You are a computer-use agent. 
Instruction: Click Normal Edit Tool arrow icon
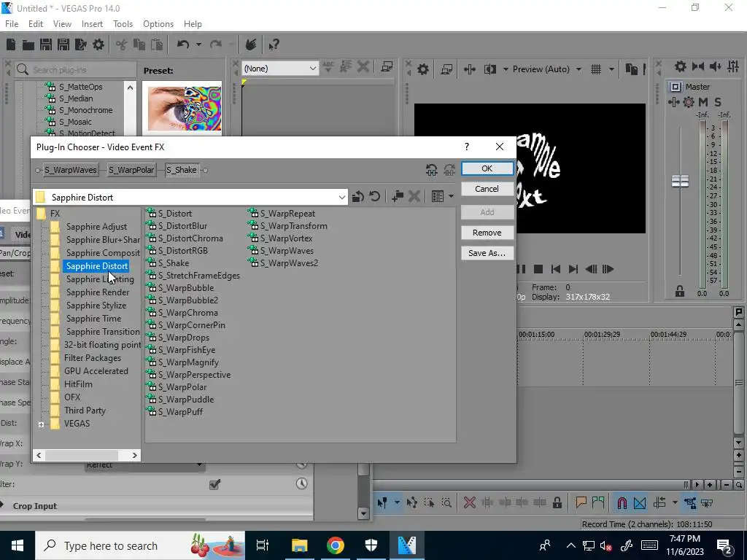click(x=382, y=503)
